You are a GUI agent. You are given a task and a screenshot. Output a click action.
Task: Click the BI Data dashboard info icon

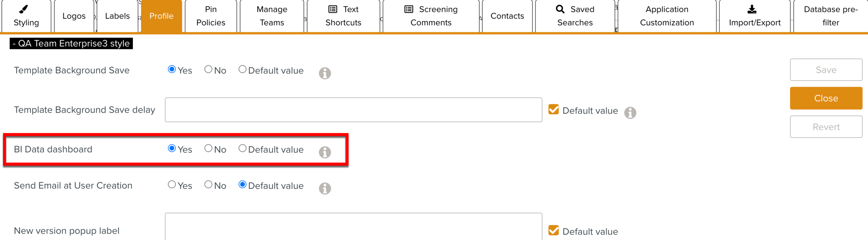click(x=325, y=152)
